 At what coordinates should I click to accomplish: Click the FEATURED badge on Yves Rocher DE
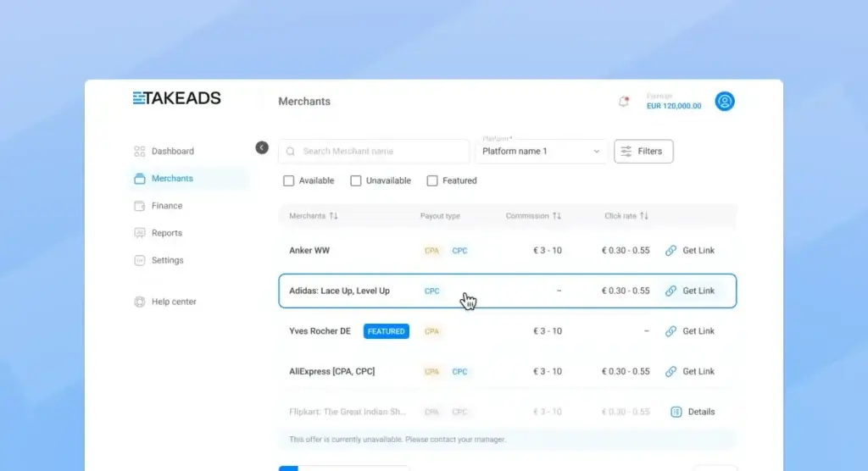pos(387,331)
